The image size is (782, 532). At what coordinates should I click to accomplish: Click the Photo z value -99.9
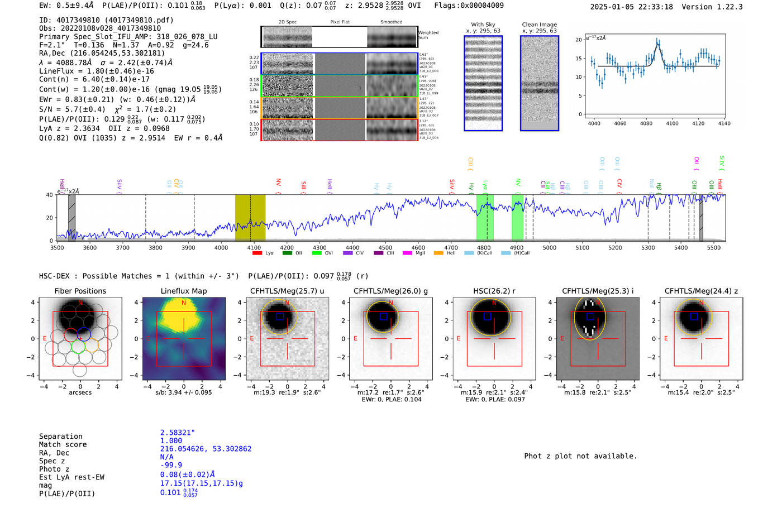click(171, 465)
